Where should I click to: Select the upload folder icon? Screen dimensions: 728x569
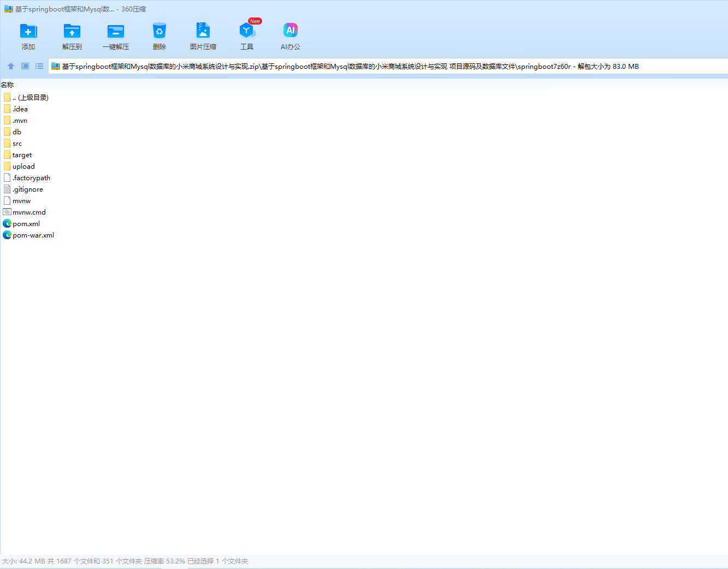7,166
